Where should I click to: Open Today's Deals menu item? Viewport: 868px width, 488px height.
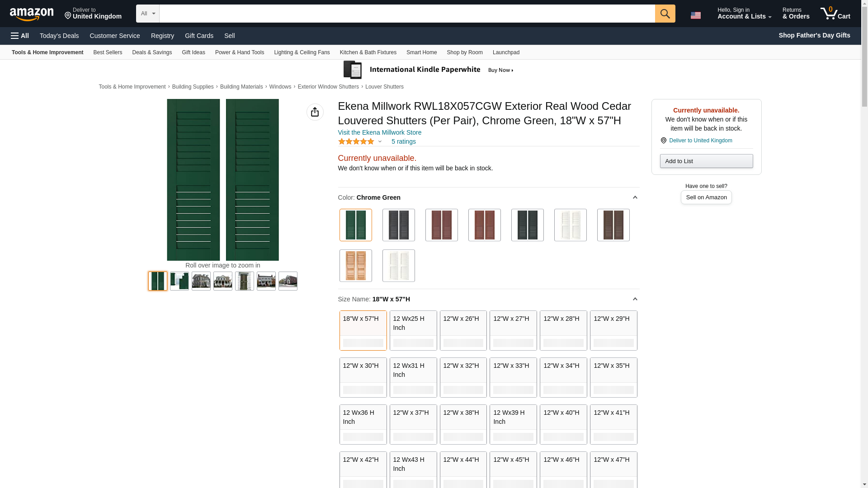[59, 36]
